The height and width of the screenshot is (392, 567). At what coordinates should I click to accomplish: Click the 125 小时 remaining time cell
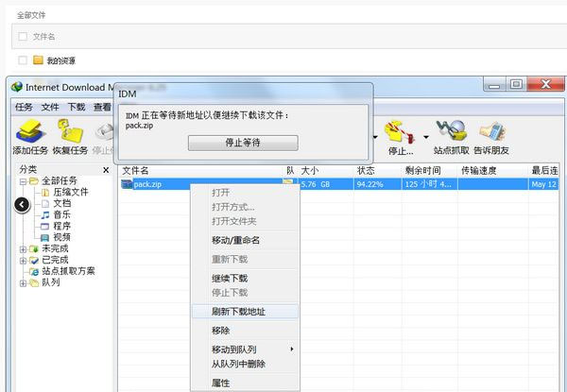click(430, 184)
